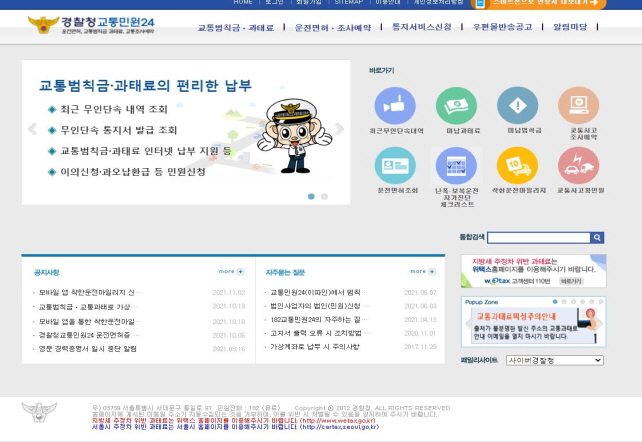Click the 회원가입 link in top bar
The height and width of the screenshot is (442, 642).
coord(309,2)
